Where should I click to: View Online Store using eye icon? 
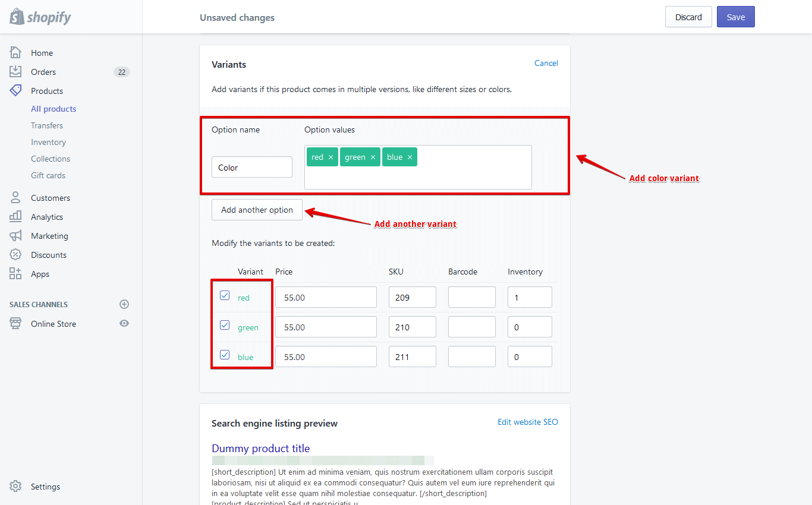[124, 324]
